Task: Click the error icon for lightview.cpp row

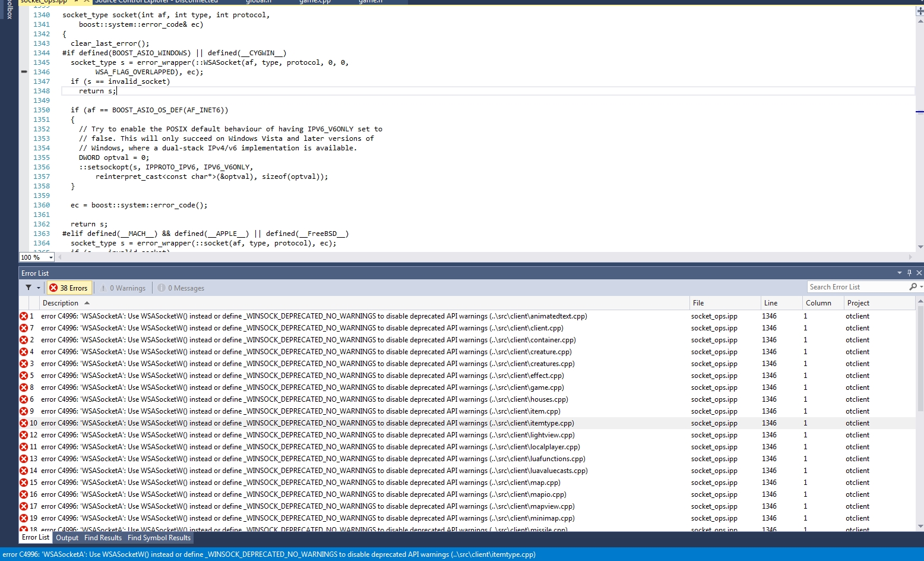Action: click(x=24, y=435)
